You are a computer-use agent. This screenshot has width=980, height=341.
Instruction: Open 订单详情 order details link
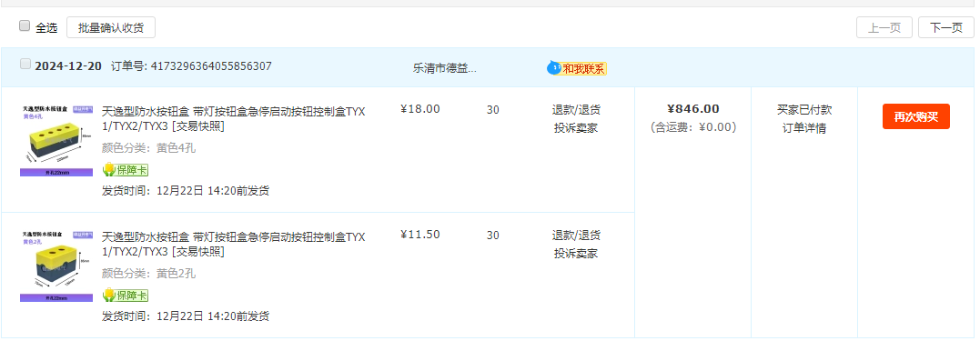[x=804, y=128]
